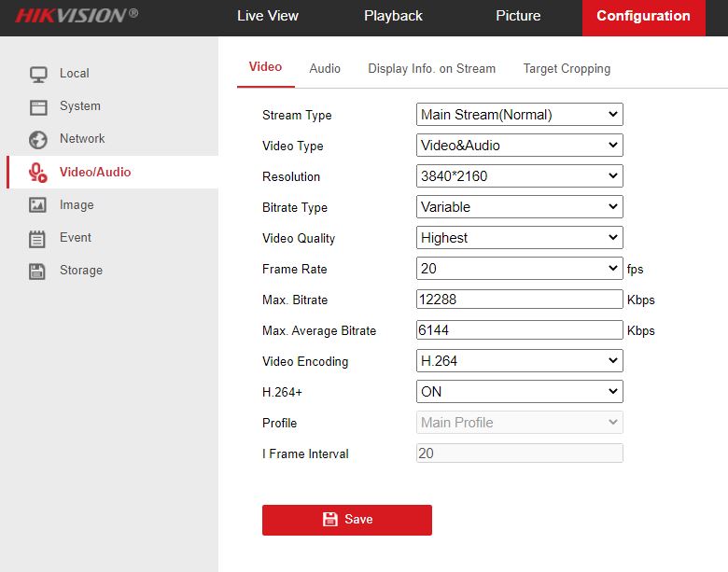Click the System window icon in sidebar
The height and width of the screenshot is (572, 728).
click(37, 106)
